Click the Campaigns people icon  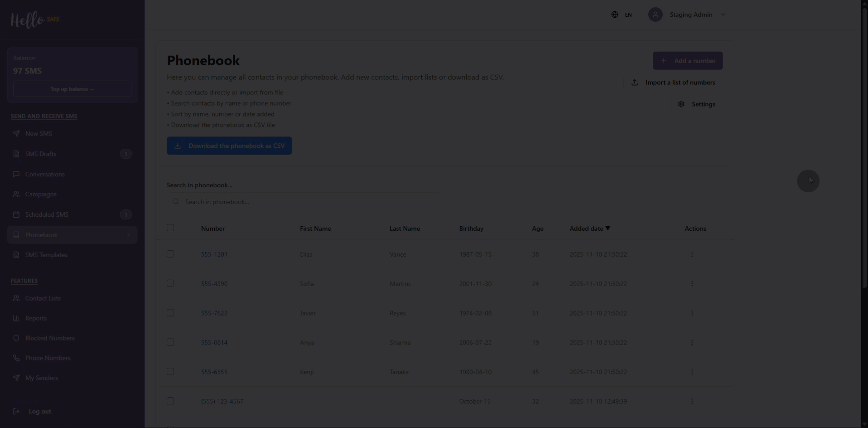(16, 195)
